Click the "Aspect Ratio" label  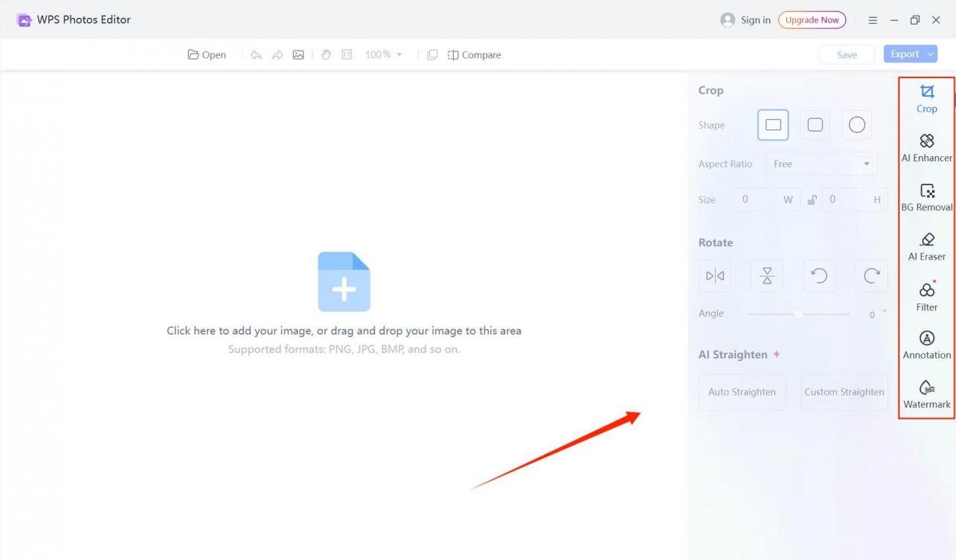(x=725, y=164)
